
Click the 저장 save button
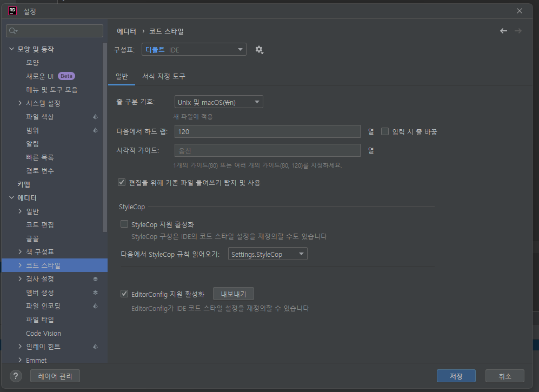click(x=456, y=376)
